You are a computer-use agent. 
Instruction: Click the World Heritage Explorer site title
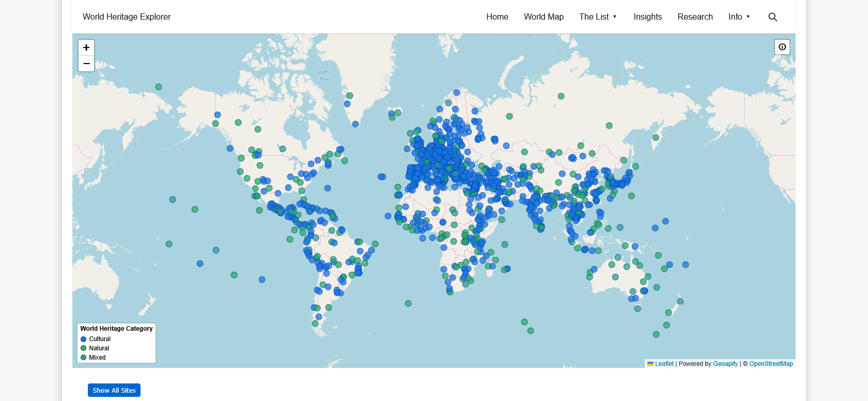coord(127,17)
